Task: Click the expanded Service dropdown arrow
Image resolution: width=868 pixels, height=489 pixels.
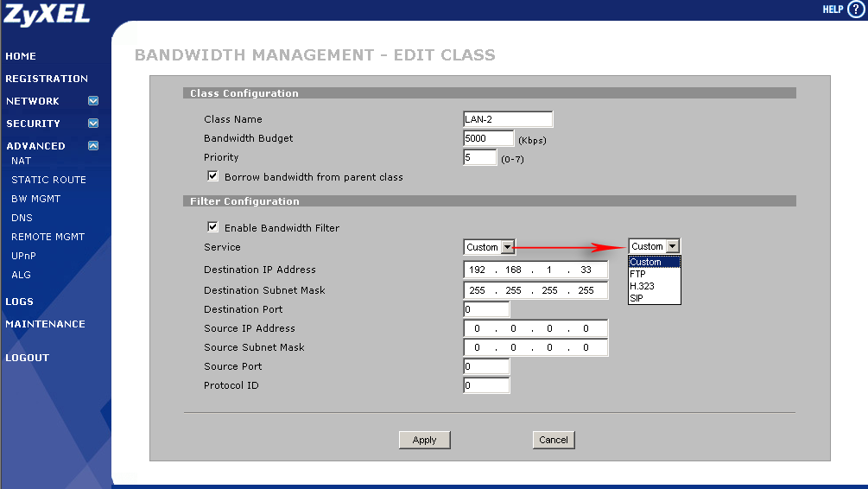Action: pyautogui.click(x=673, y=246)
